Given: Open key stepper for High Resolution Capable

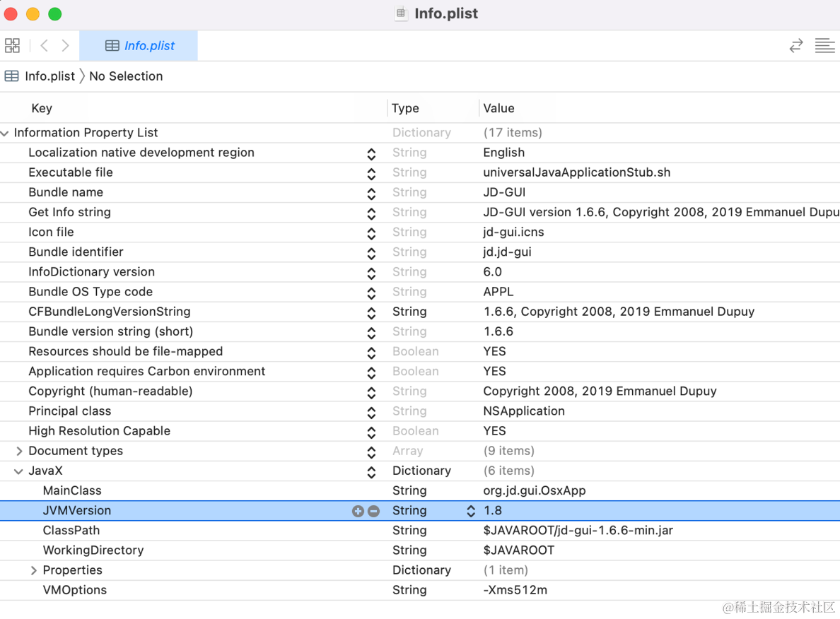Looking at the screenshot, I should (371, 432).
